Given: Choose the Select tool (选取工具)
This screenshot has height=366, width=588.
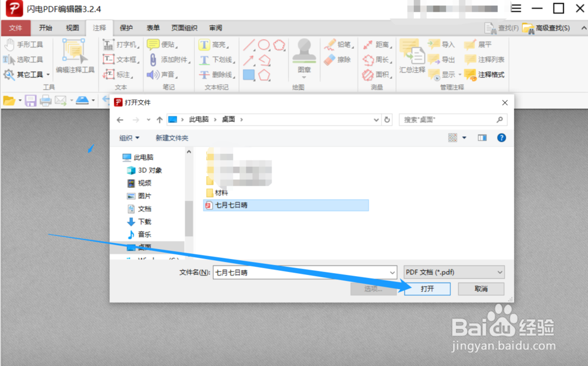Looking at the screenshot, I should coord(24,59).
